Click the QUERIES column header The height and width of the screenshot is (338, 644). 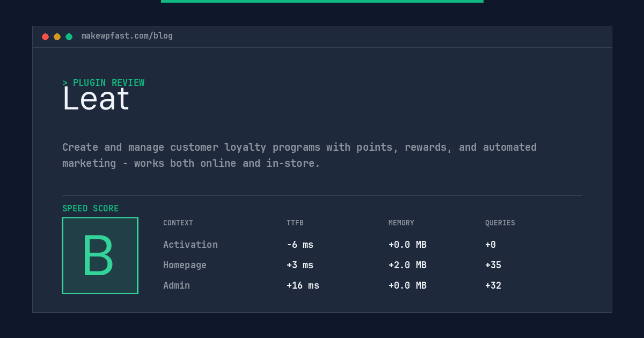click(x=500, y=223)
